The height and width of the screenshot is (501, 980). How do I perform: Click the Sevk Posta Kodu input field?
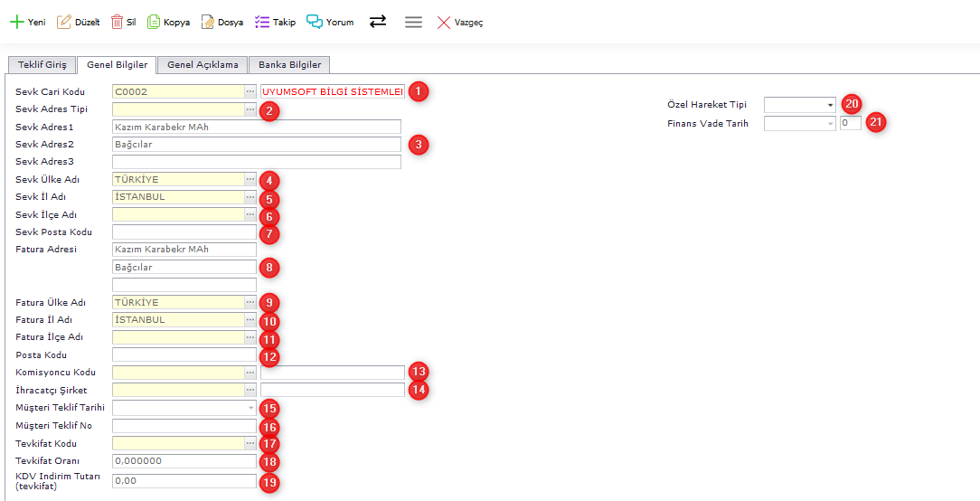(x=184, y=232)
